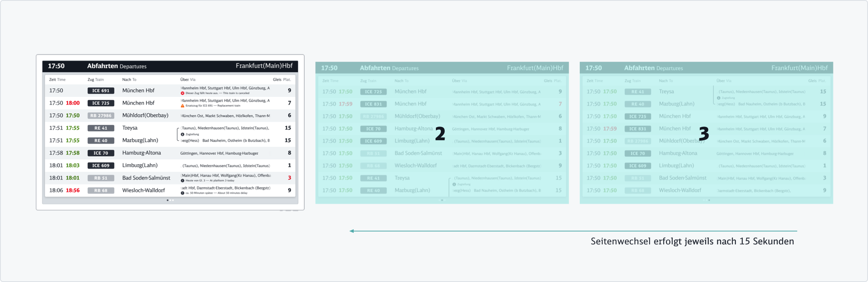
Task: Click the active page dot on the white board
Action: click(x=168, y=200)
